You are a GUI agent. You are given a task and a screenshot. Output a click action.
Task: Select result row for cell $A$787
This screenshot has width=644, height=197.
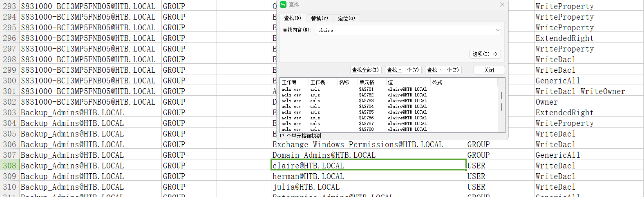[366, 123]
